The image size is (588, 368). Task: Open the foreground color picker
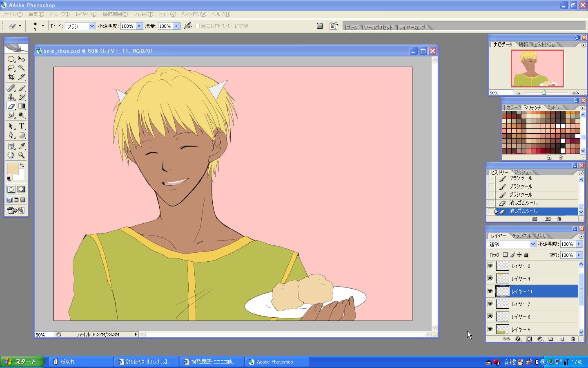[12, 170]
